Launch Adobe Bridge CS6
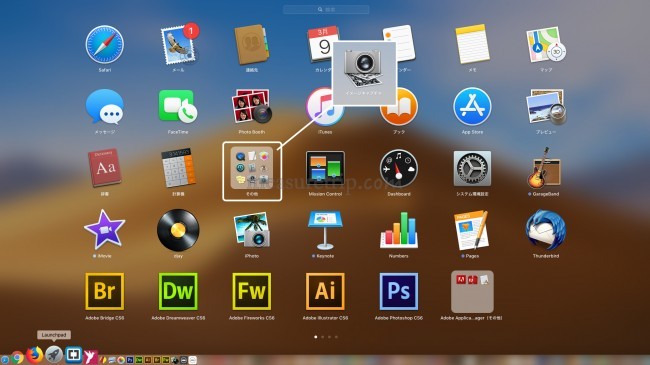This screenshot has height=365, width=650. pos(104,291)
